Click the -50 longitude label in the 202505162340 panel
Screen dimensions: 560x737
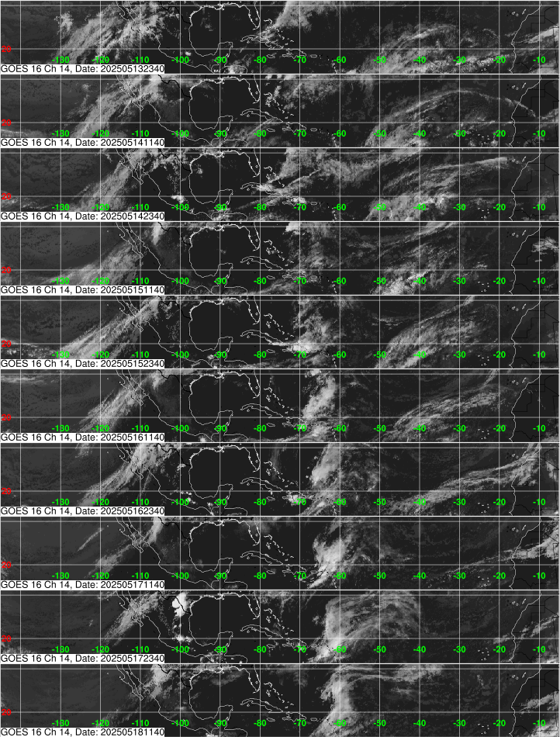(379, 503)
